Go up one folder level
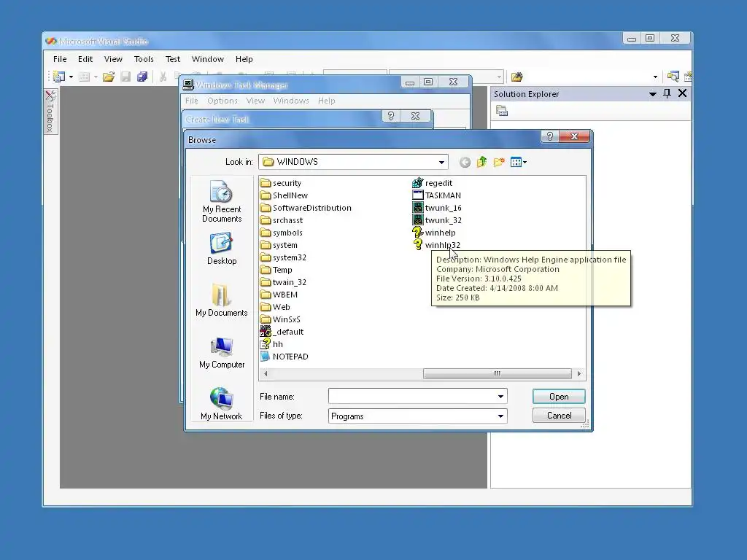747x560 pixels. (481, 162)
